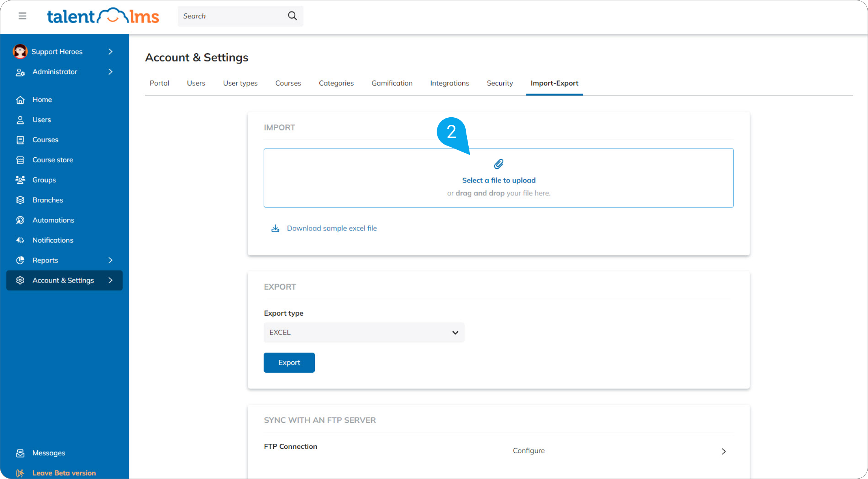This screenshot has width=868, height=479.
Task: Switch to the Portal tab
Action: 159,83
